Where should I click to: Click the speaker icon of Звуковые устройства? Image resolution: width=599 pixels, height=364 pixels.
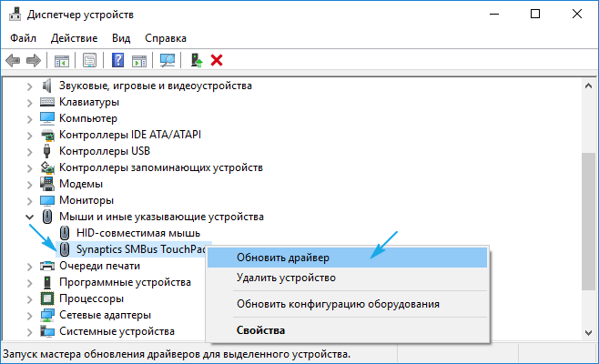[x=47, y=86]
